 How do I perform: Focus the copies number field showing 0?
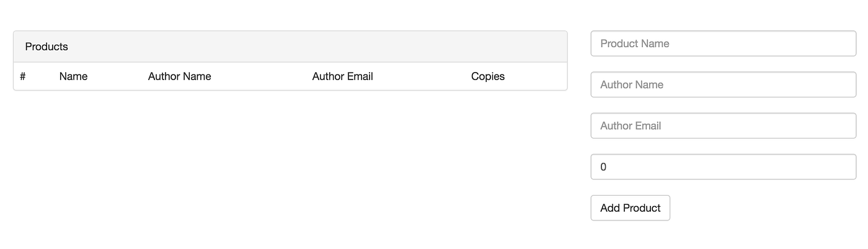724,167
